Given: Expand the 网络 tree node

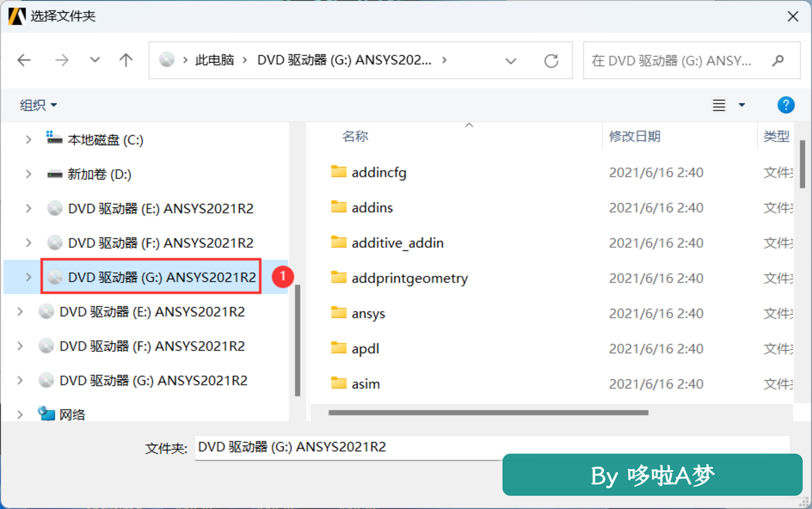Looking at the screenshot, I should (x=20, y=414).
